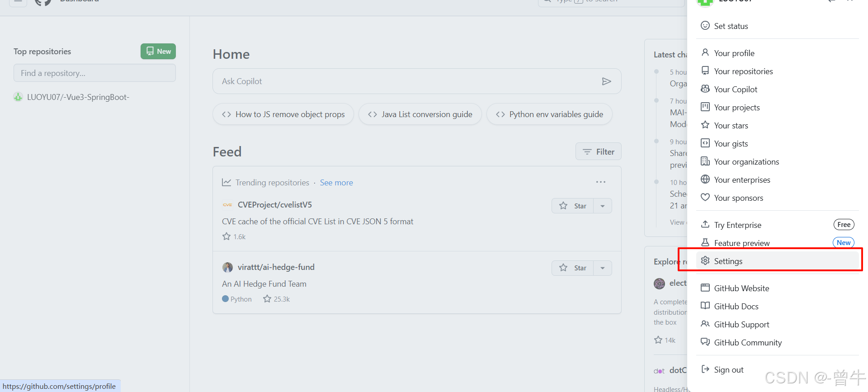Click the sign out arrow icon

pos(705,369)
